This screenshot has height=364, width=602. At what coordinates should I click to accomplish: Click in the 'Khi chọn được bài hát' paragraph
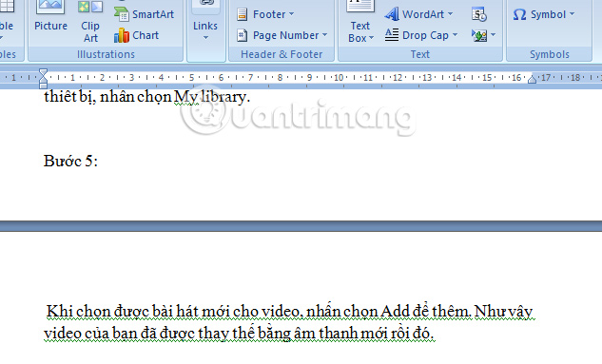(x=288, y=322)
